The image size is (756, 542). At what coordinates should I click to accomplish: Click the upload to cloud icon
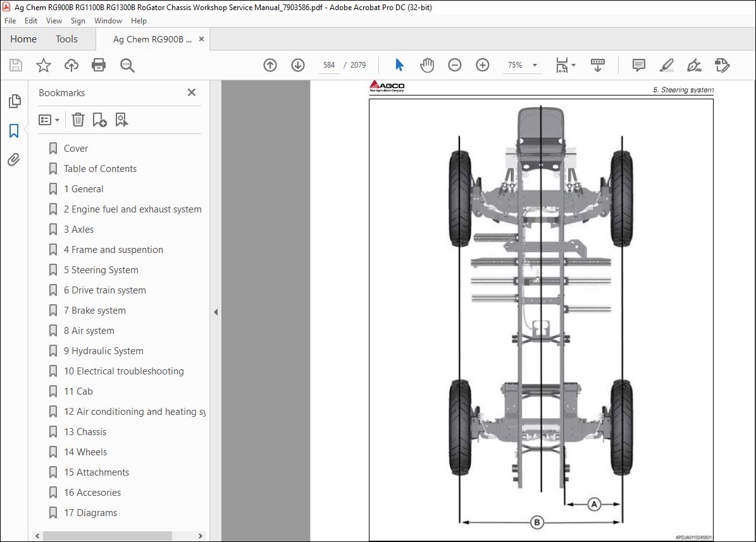(71, 65)
